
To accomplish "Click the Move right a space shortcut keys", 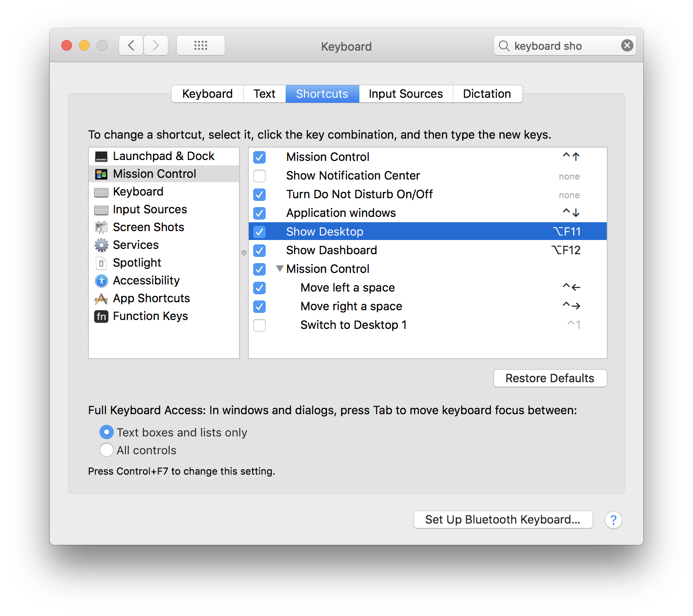I will [571, 306].
